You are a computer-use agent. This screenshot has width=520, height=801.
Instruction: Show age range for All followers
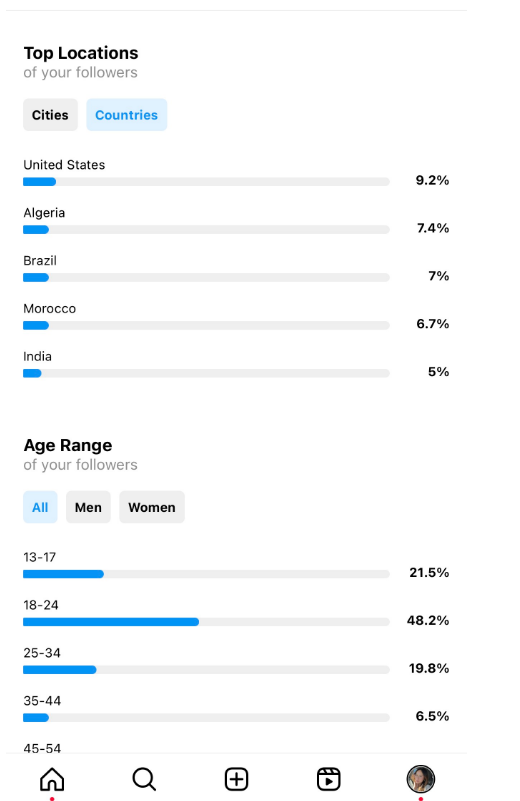coord(40,507)
